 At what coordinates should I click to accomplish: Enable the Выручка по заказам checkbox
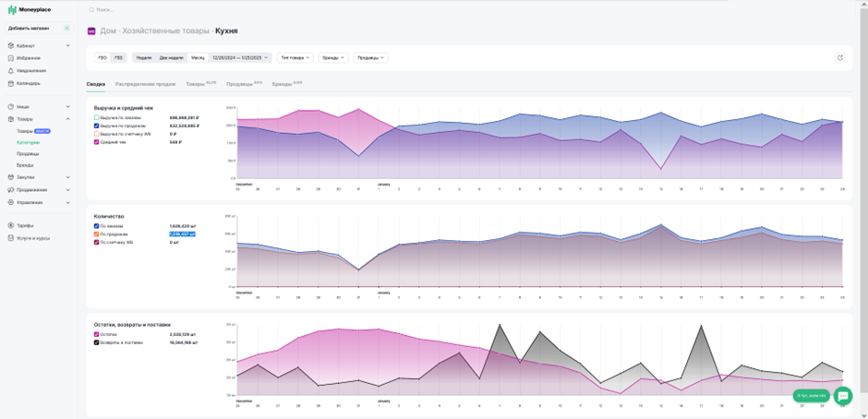96,118
